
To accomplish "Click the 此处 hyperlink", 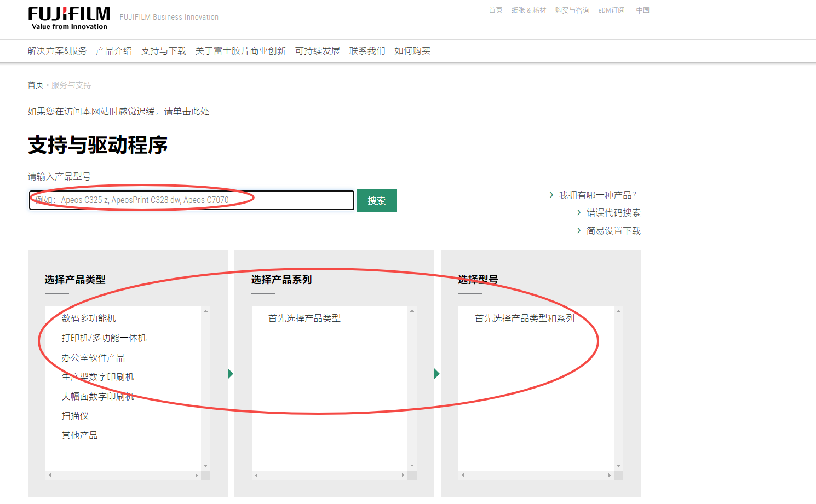I will (x=200, y=112).
